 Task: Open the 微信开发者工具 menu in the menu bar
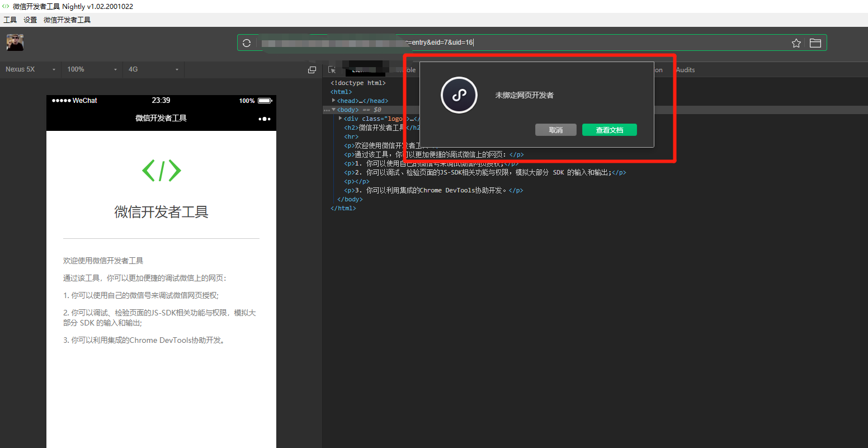[x=67, y=20]
